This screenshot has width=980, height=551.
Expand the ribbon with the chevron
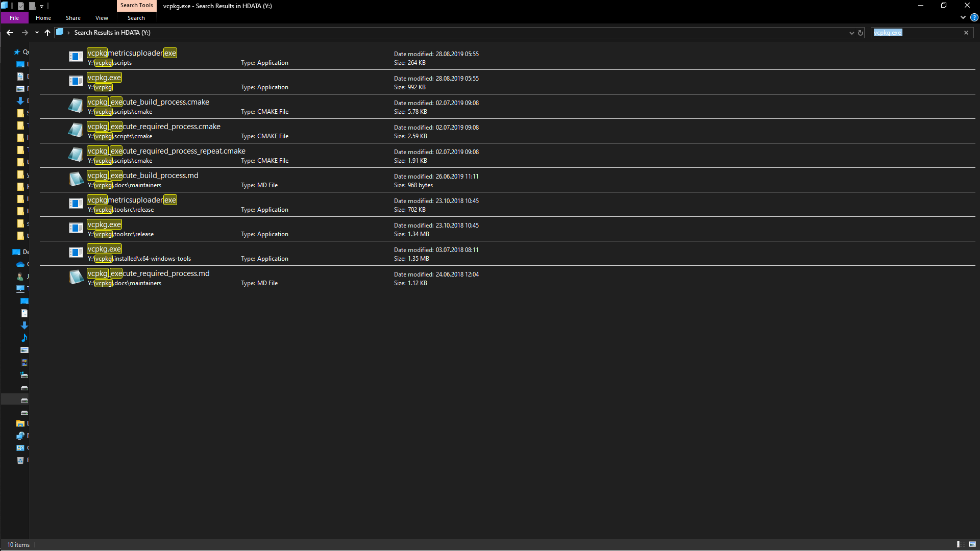963,17
